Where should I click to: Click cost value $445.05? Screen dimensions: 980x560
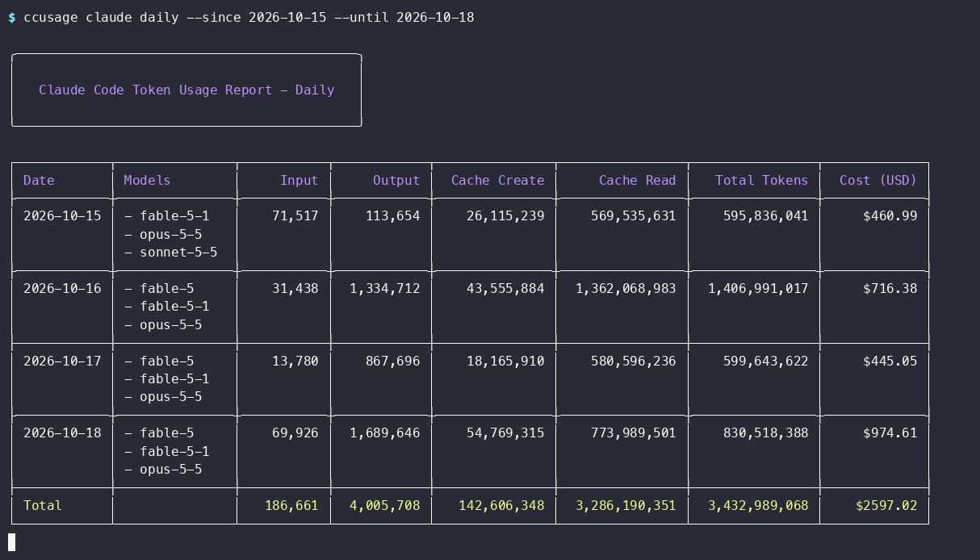pyautogui.click(x=890, y=361)
